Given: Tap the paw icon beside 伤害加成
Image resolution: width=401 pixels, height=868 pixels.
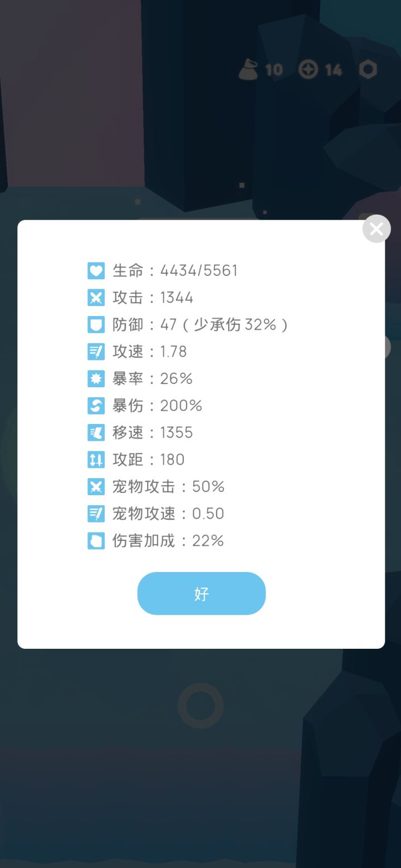Looking at the screenshot, I should [96, 540].
